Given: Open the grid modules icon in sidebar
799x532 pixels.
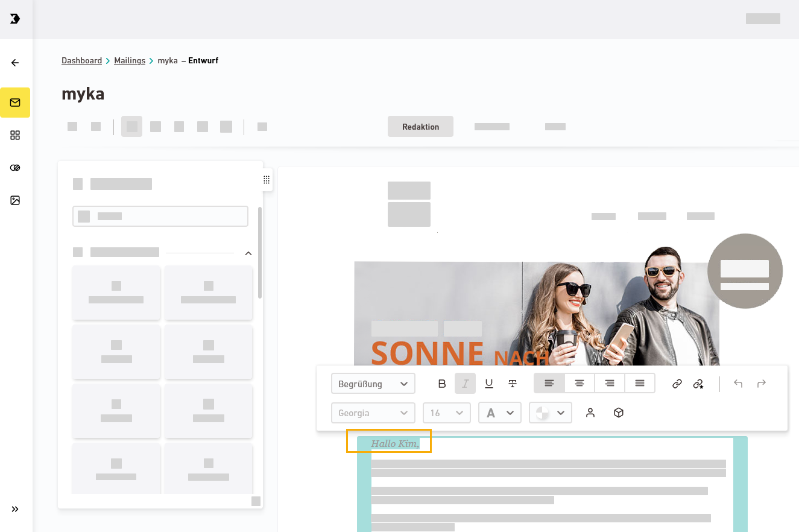Looking at the screenshot, I should (x=15, y=135).
